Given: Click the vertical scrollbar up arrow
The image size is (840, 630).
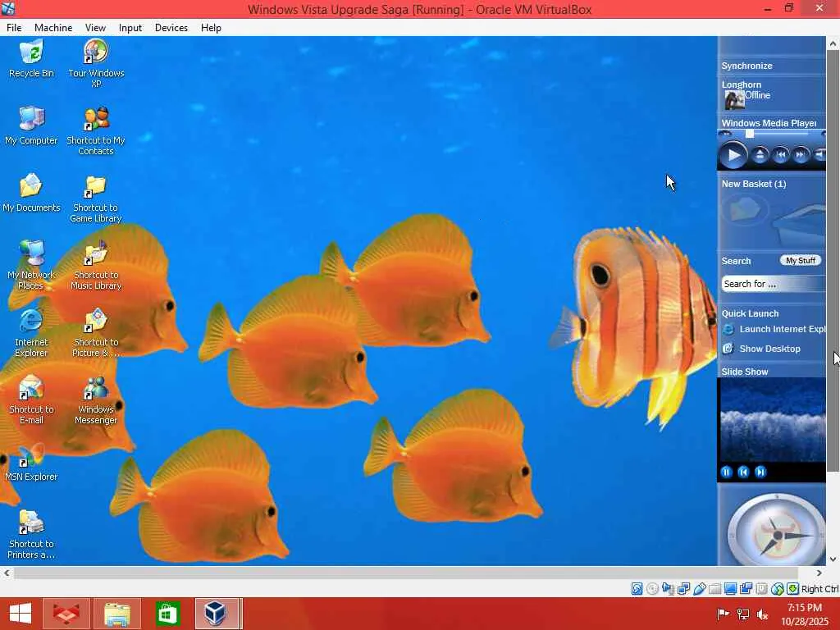Looking at the screenshot, I should click(x=833, y=43).
